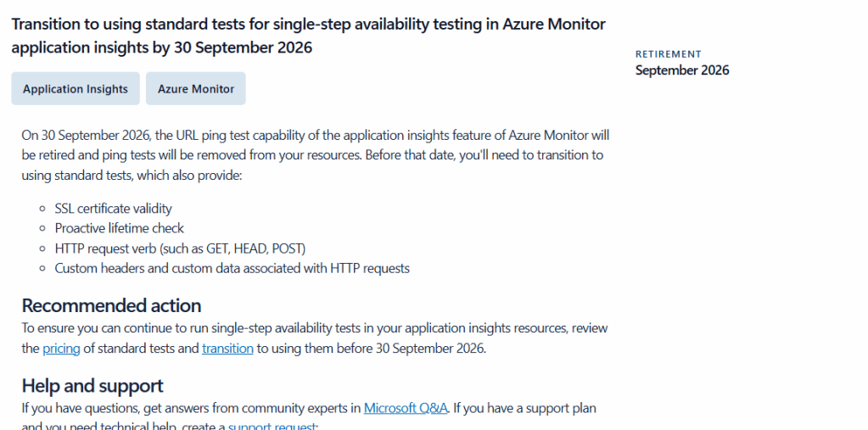Click the article title about standard tests
The height and width of the screenshot is (430, 868).
309,36
